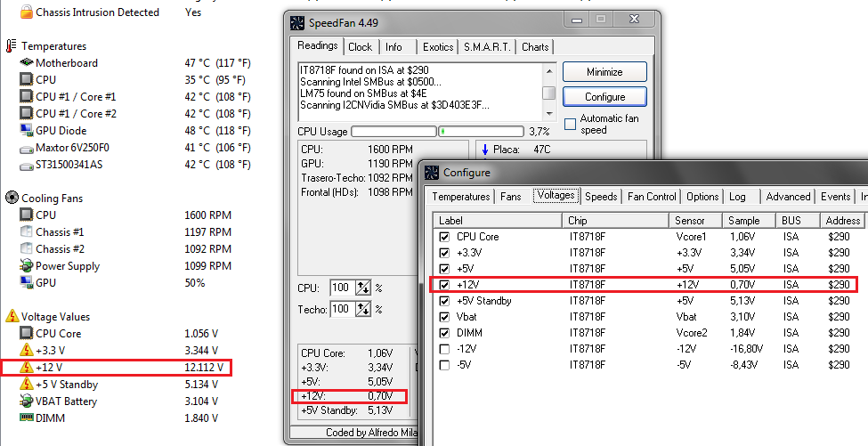This screenshot has width=868, height=446.
Task: Open the Events tab in Configure
Action: pyautogui.click(x=835, y=197)
